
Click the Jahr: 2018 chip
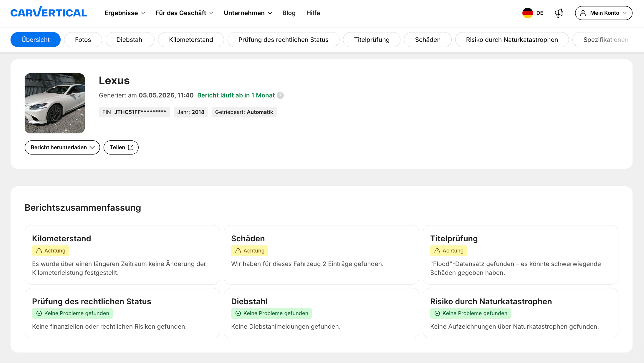click(x=191, y=112)
